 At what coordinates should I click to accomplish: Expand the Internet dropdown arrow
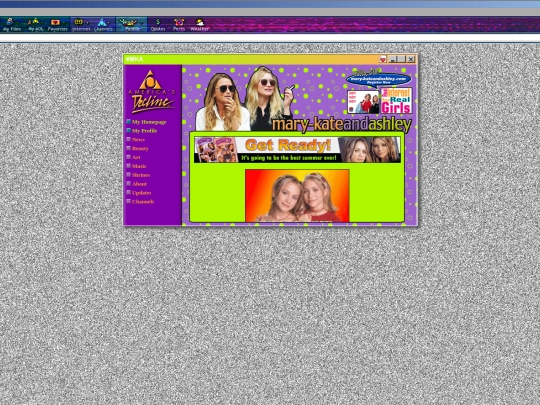87,22
